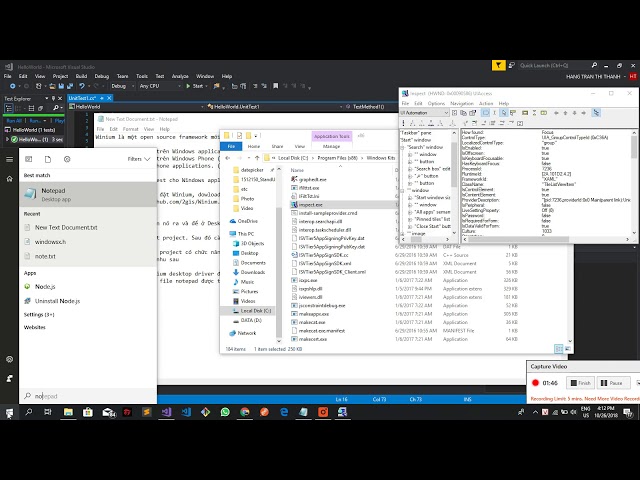Image resolution: width=640 pixels, height=480 pixels.
Task: Click the green Start debugging button
Action: (194, 86)
